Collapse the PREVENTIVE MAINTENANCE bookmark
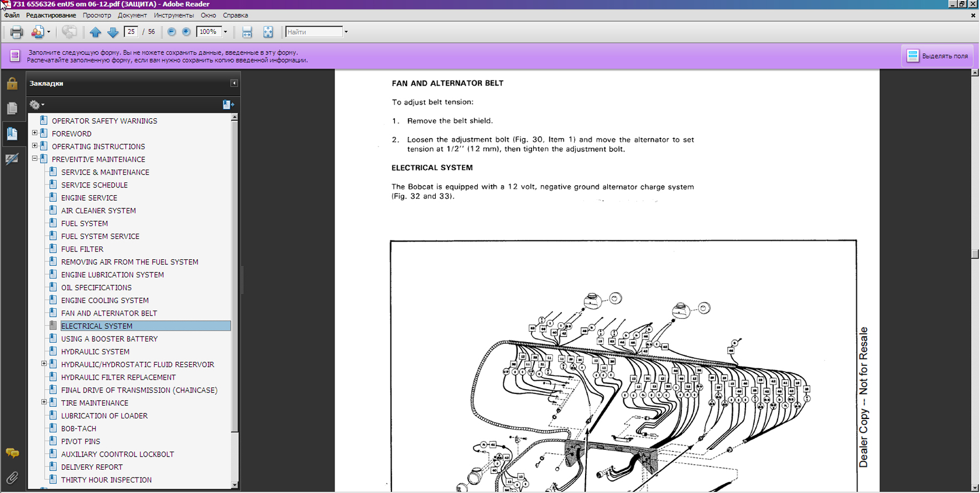980x493 pixels. click(x=35, y=159)
